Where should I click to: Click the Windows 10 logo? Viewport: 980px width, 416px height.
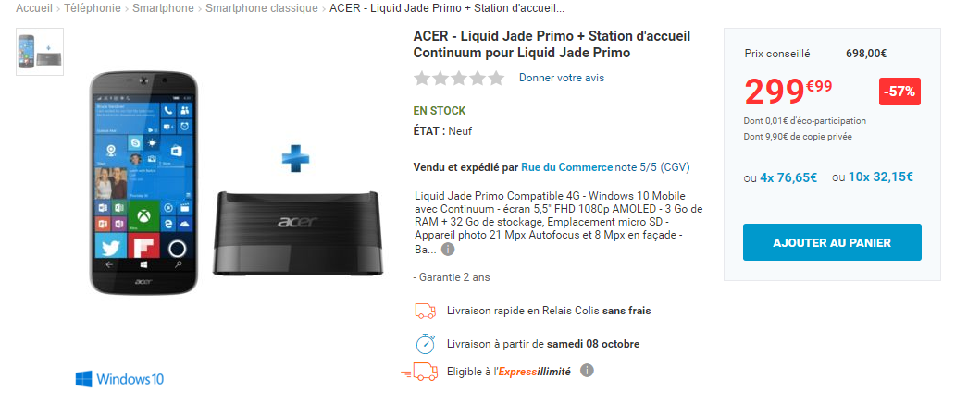tap(119, 379)
